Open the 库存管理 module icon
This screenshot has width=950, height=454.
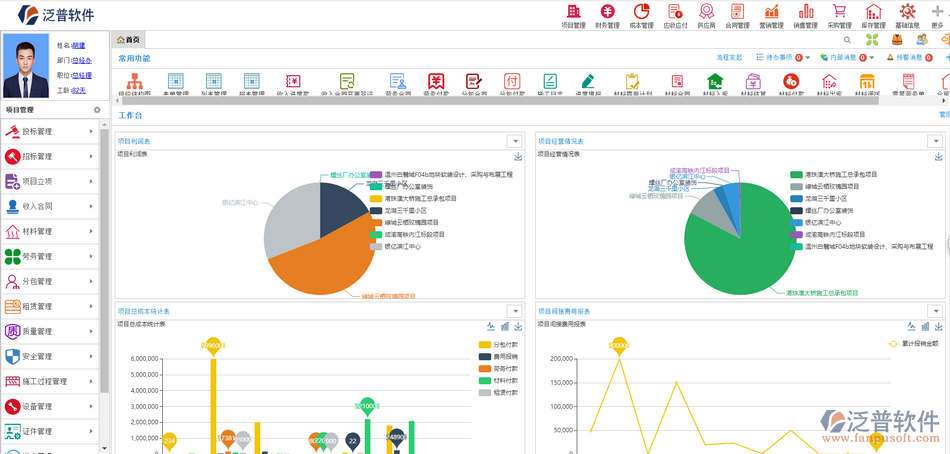pyautogui.click(x=873, y=14)
